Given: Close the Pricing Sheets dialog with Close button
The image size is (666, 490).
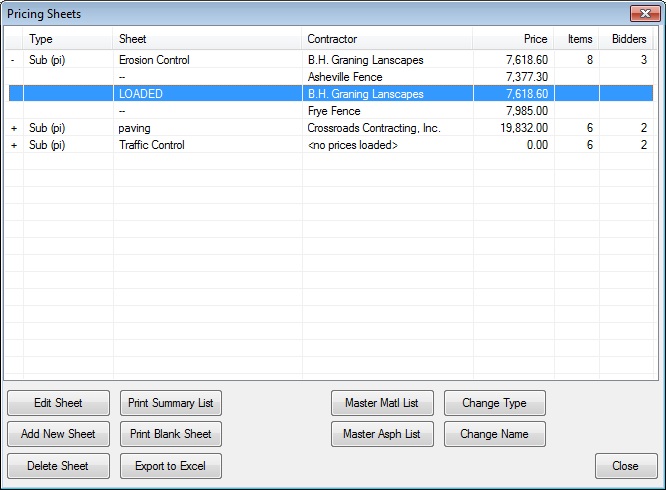Looking at the screenshot, I should pos(626,466).
